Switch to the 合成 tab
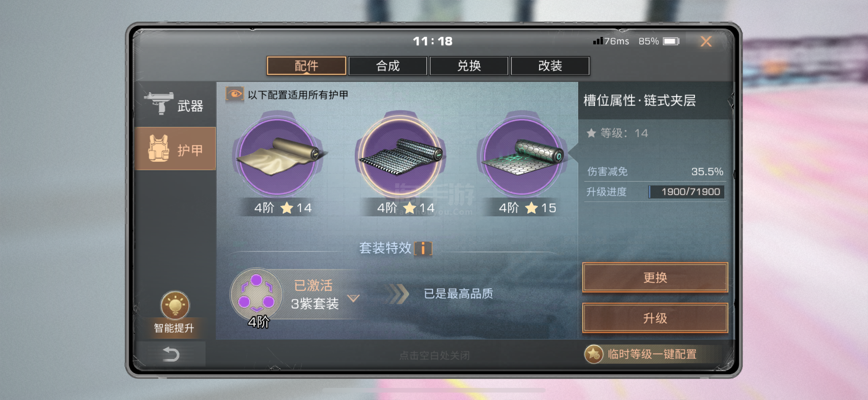The image size is (868, 400). coord(387,66)
